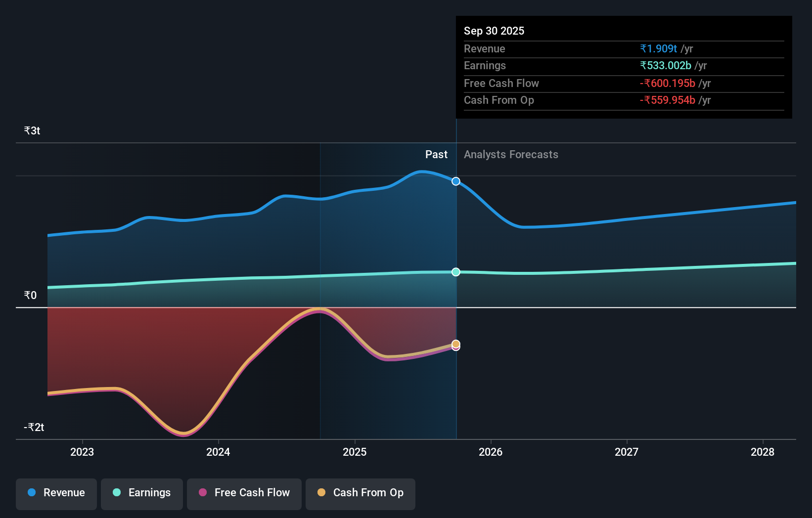Image resolution: width=812 pixels, height=518 pixels.
Task: Select the pink Free Cash Flow dot icon
Action: 202,493
